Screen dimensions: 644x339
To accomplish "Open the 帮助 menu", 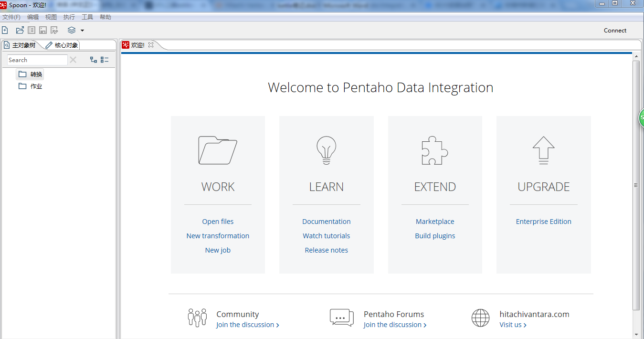I will (106, 17).
